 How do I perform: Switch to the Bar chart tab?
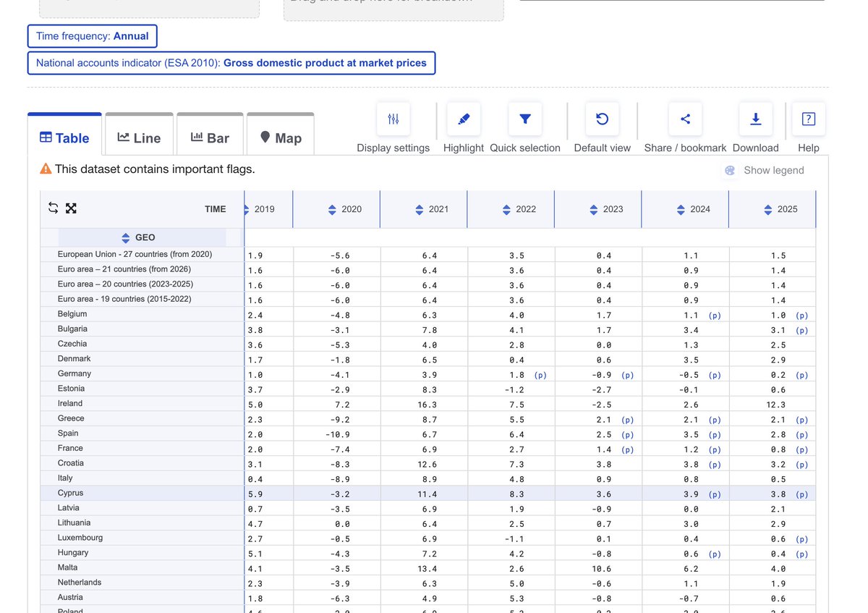coord(210,137)
